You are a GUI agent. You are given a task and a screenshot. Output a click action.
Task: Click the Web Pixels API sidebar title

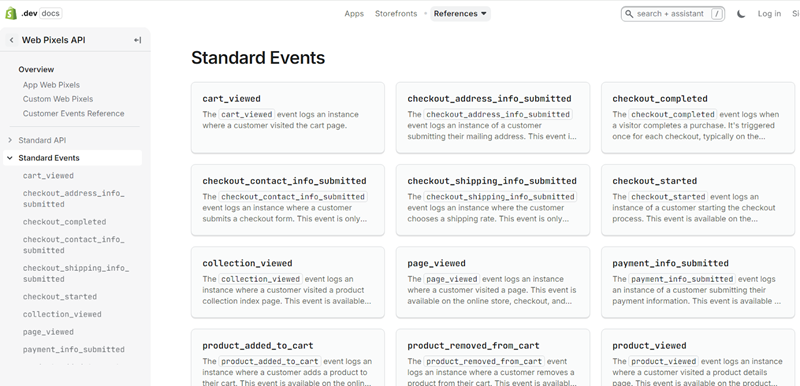click(54, 40)
